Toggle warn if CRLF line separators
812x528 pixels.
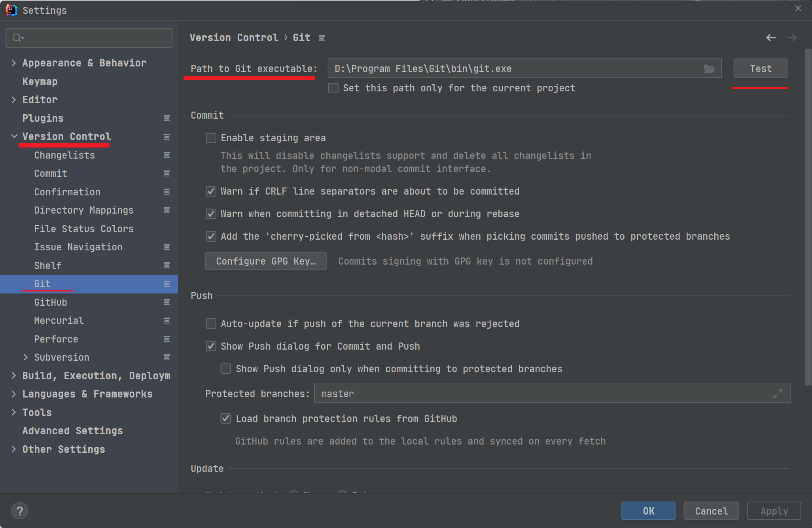(x=211, y=191)
